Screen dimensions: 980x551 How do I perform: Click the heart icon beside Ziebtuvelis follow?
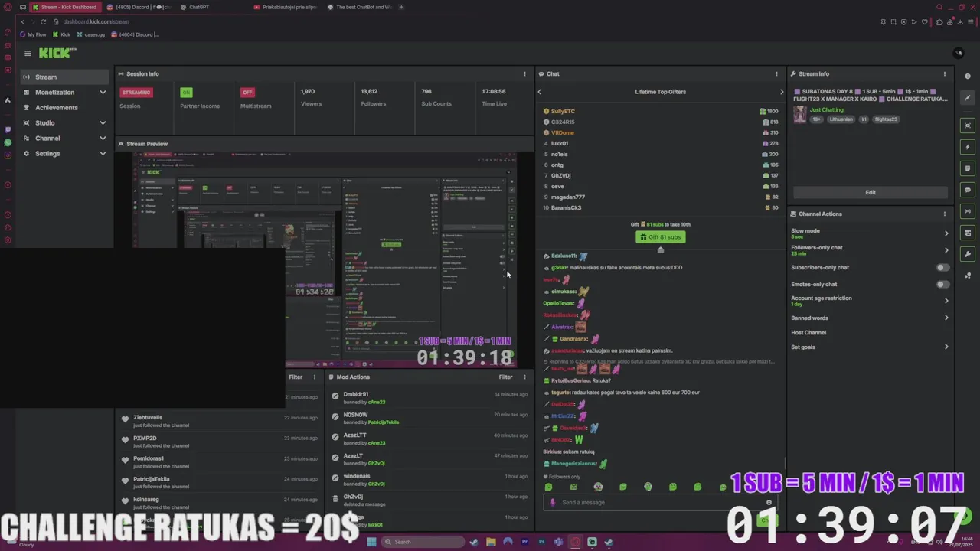tap(125, 418)
